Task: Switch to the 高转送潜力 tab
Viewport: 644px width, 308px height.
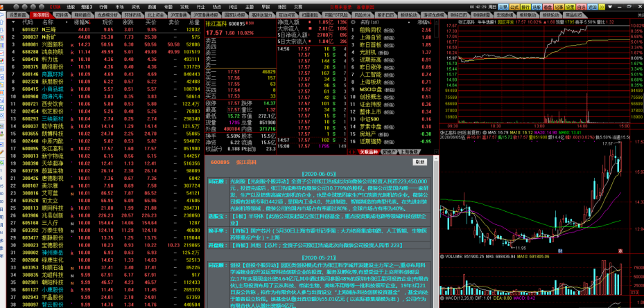Action: pyautogui.click(x=261, y=15)
